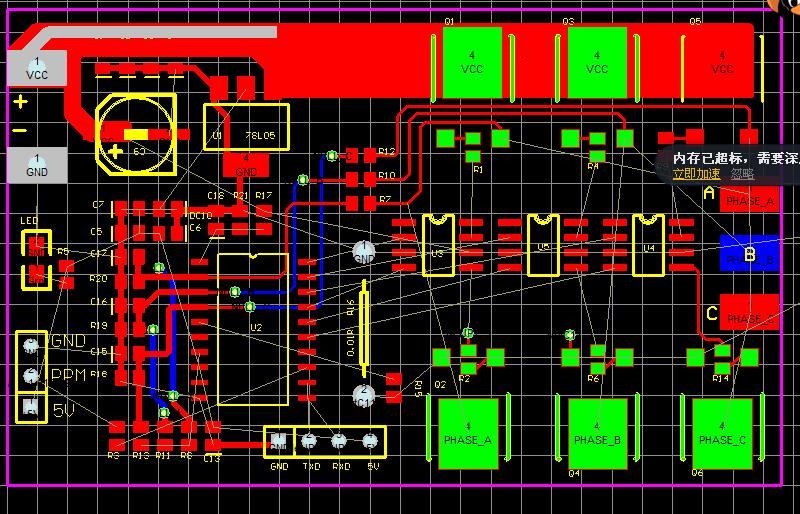
Task: Click the PPM signal pin of the left header
Action: [x=31, y=376]
